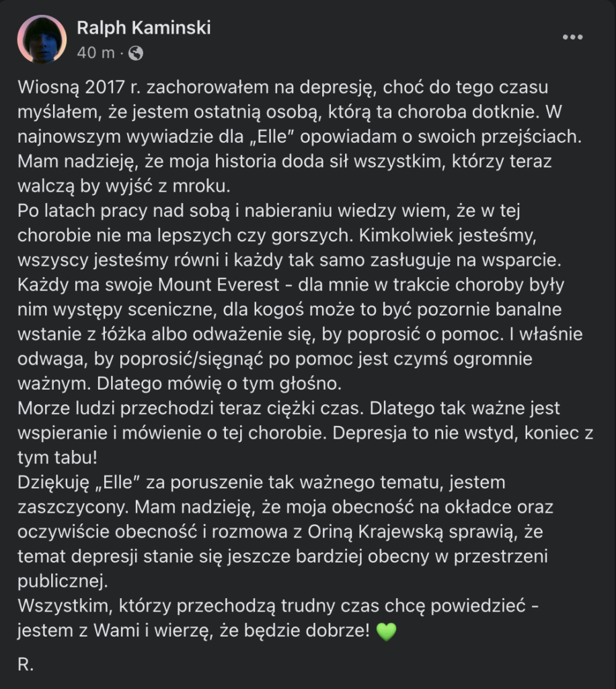Image resolution: width=616 pixels, height=689 pixels.
Task: Click Ralph Kaminski's profile picture
Action: (42, 40)
